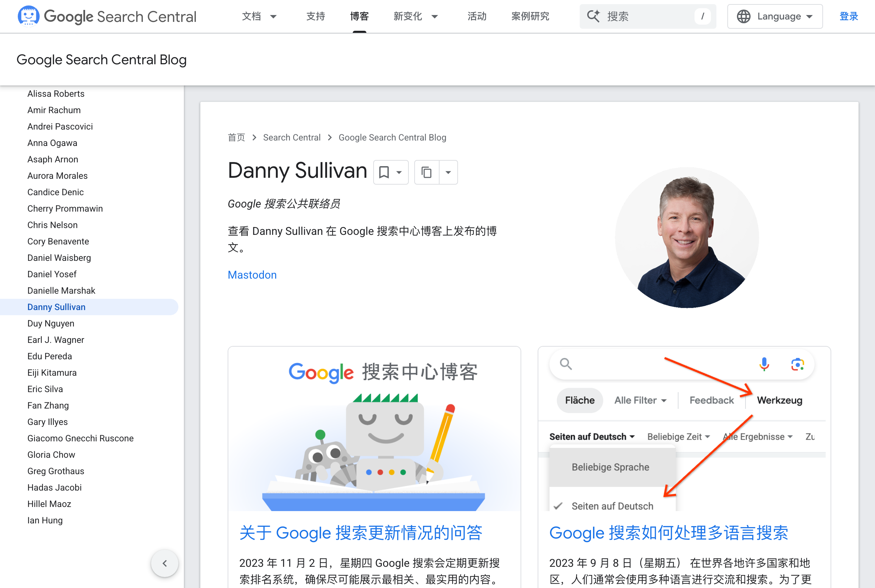875x588 pixels.
Task: Select Edu Pereda in sidebar
Action: (x=50, y=357)
